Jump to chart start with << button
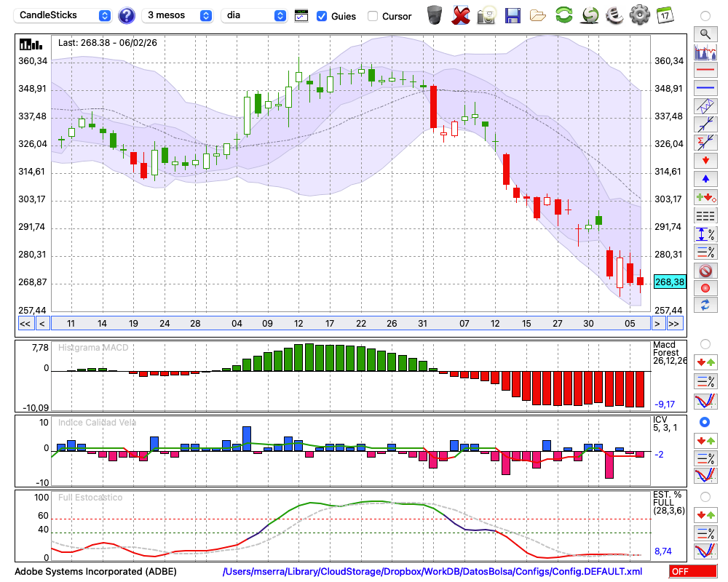Screen dimensions: 728x582 click(25, 324)
